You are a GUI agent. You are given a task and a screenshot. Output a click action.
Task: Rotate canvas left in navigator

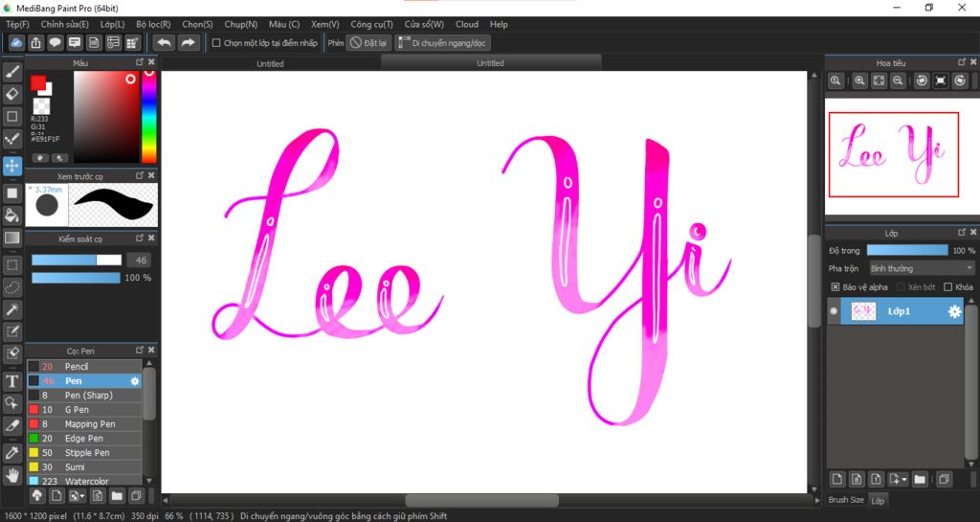tap(922, 80)
